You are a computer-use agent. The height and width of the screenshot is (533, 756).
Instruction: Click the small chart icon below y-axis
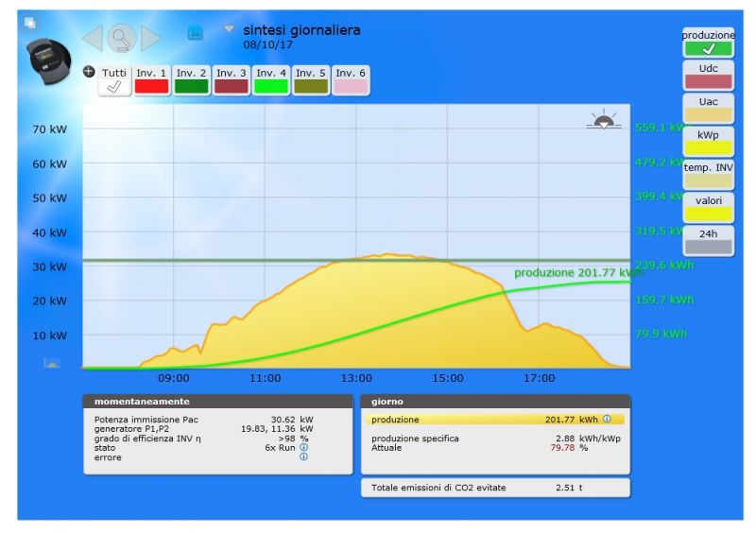[x=52, y=363]
